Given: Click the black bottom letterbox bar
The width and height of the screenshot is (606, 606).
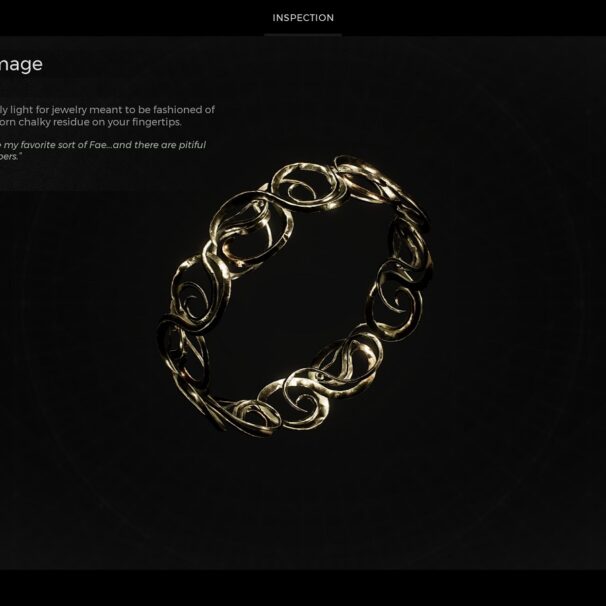Looking at the screenshot, I should (x=303, y=588).
